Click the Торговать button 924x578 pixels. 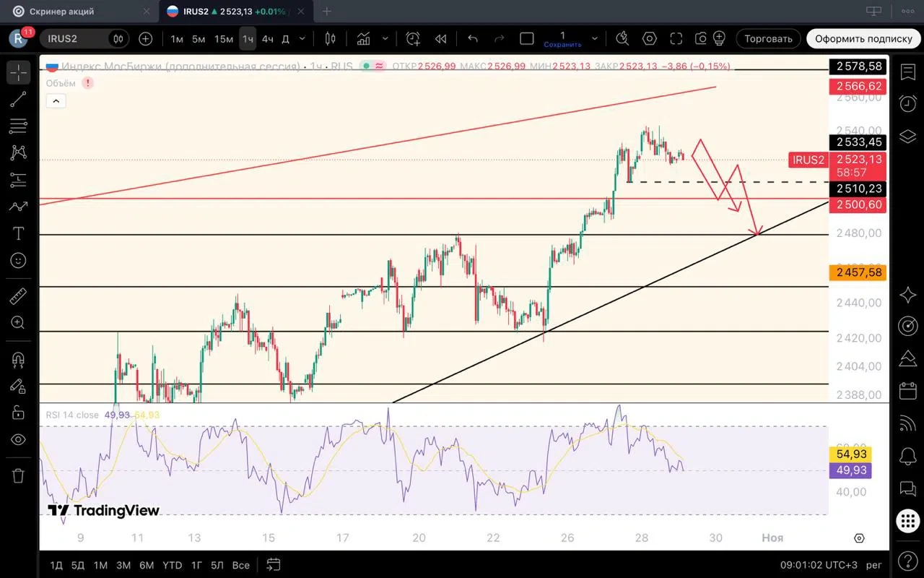tap(768, 38)
